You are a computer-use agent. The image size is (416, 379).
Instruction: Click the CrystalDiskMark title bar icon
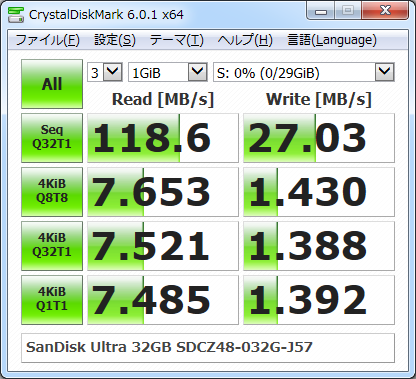16,15
